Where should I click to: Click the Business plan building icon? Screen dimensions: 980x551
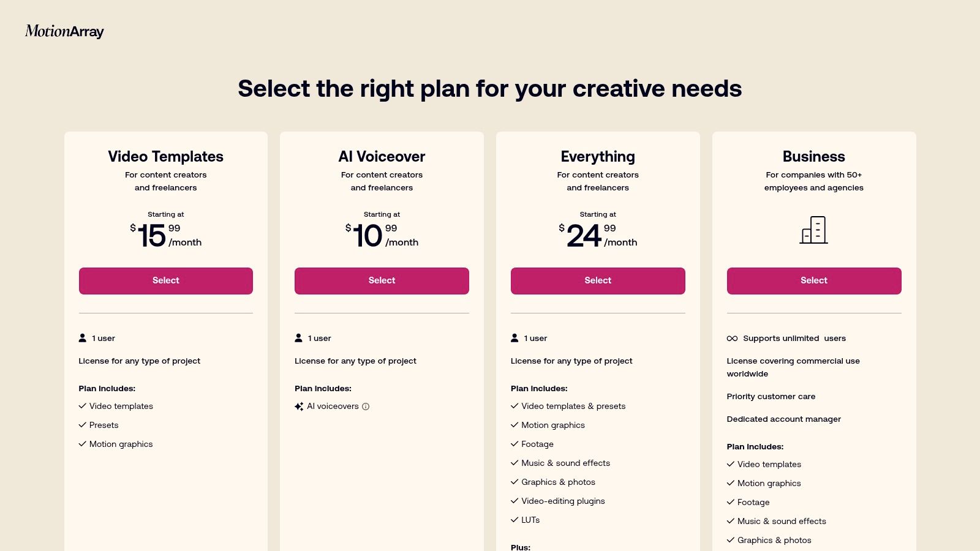pyautogui.click(x=813, y=230)
